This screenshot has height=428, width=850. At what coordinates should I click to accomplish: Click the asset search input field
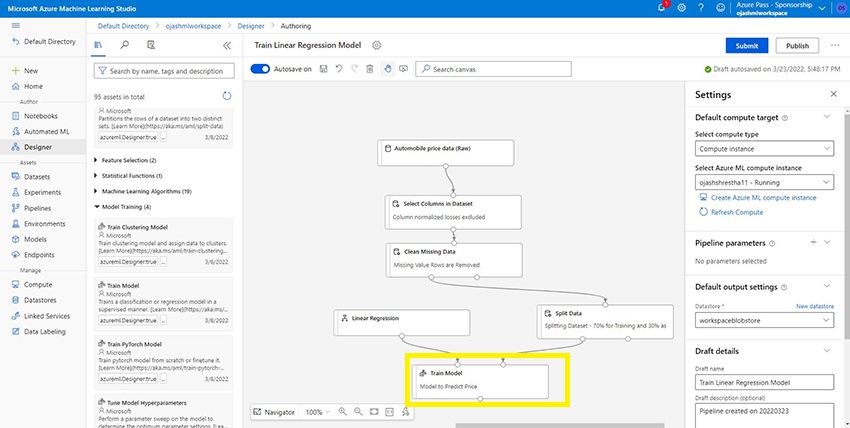click(x=164, y=71)
